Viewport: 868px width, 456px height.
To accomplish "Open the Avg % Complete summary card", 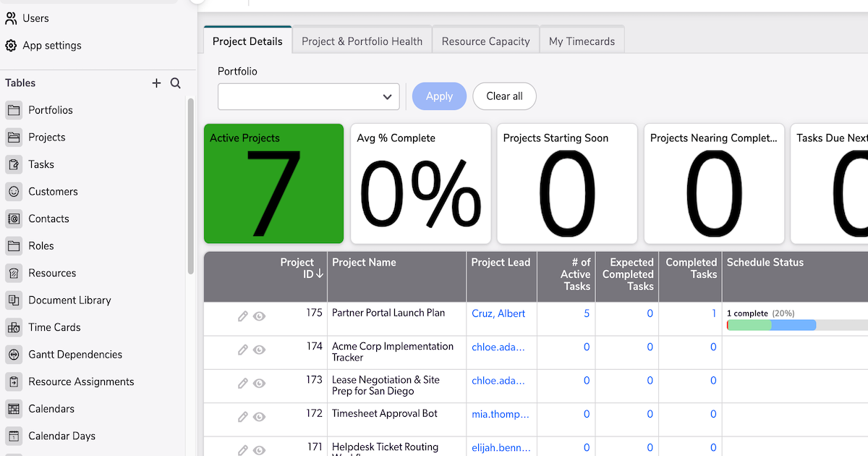I will pos(421,183).
